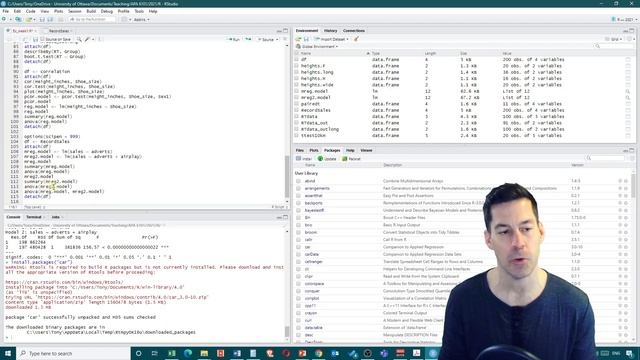640x360 pixels.
Task: Open the Grid view mode dropdown
Action: tap(614, 39)
